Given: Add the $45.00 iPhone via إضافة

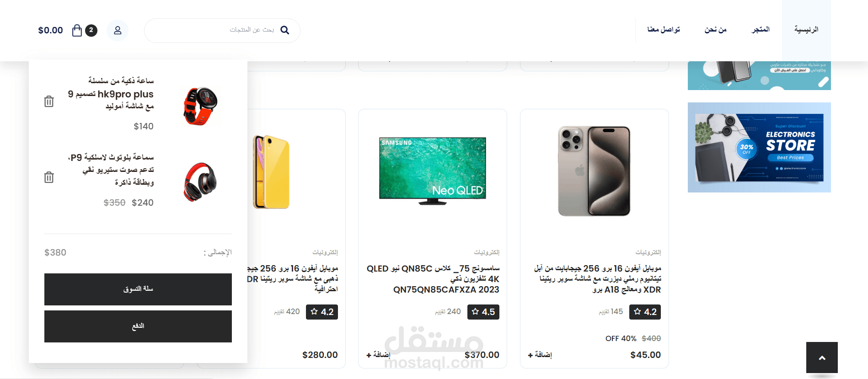Looking at the screenshot, I should (x=540, y=355).
